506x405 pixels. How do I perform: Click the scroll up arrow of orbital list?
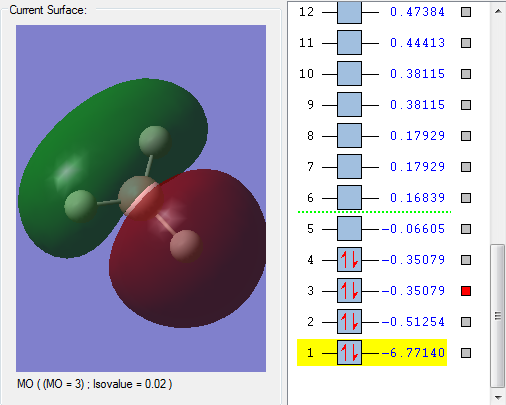point(498,11)
